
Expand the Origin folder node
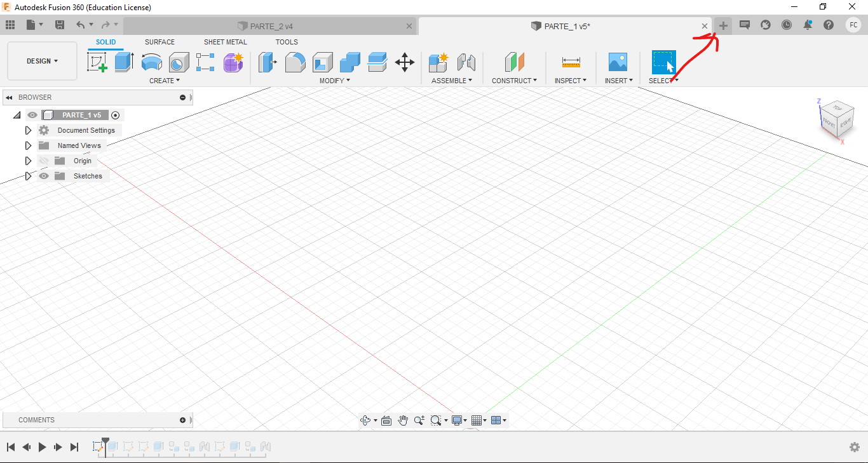[28, 161]
